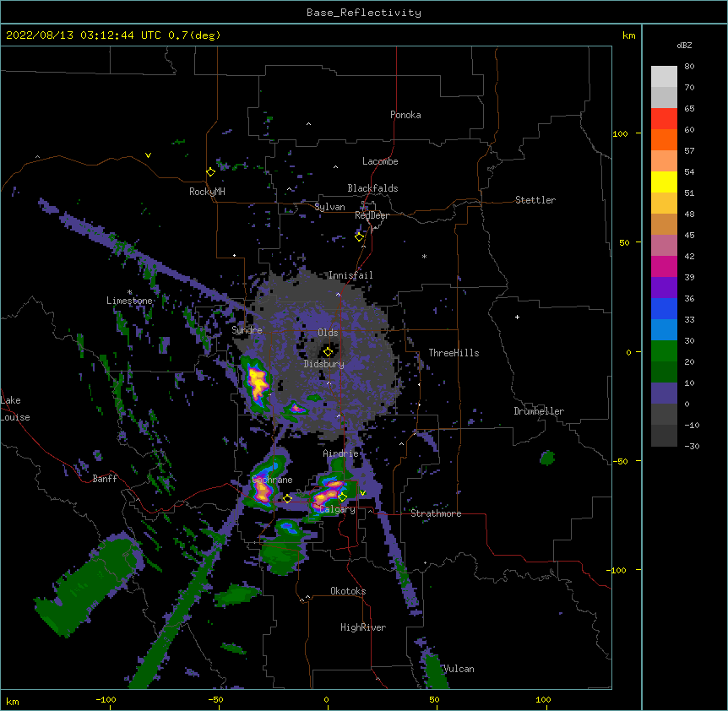The width and height of the screenshot is (728, 711).
Task: Click the Drumheller city label
Action: click(x=539, y=411)
